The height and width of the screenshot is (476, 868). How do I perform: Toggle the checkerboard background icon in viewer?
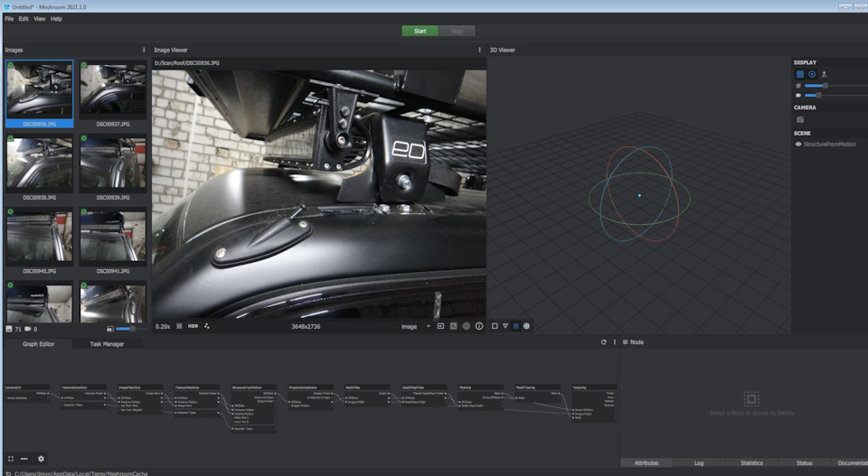click(179, 326)
